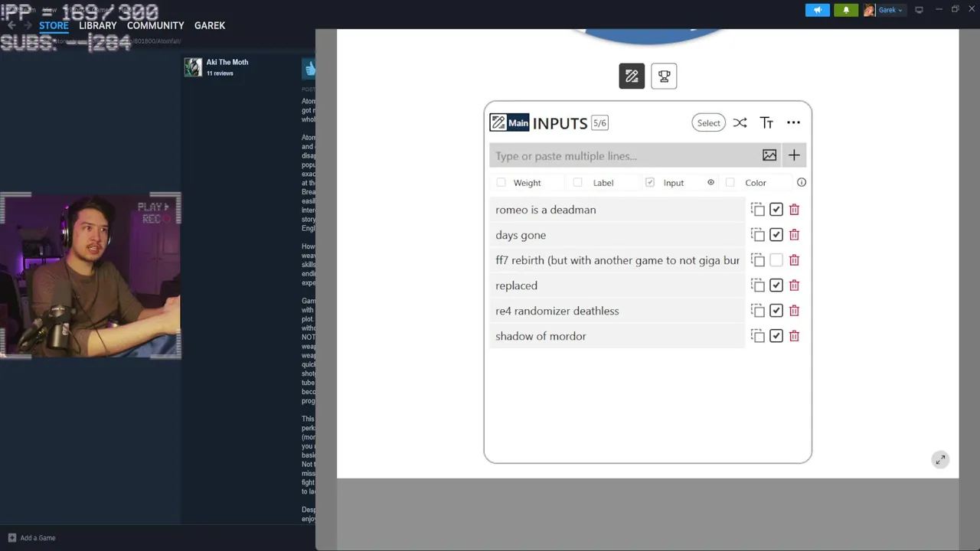This screenshot has width=980, height=551.
Task: Duplicate the 'ff7 rebirth' entry
Action: 758,260
